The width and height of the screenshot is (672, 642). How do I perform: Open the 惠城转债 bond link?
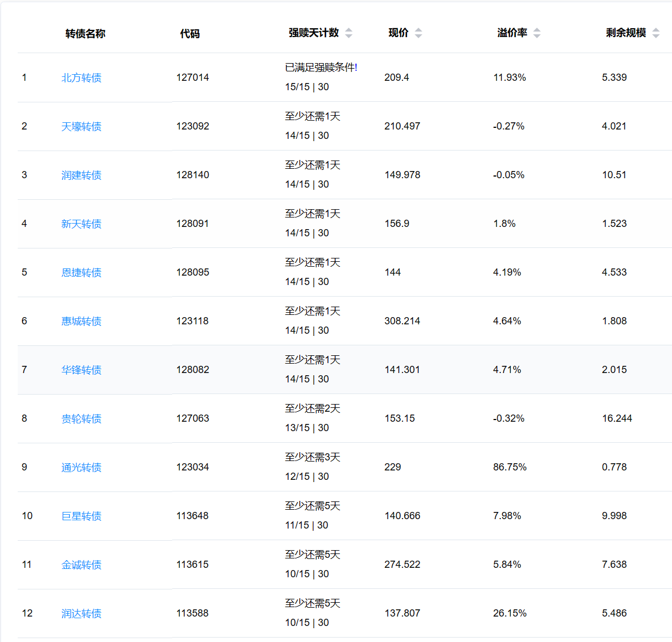[81, 322]
